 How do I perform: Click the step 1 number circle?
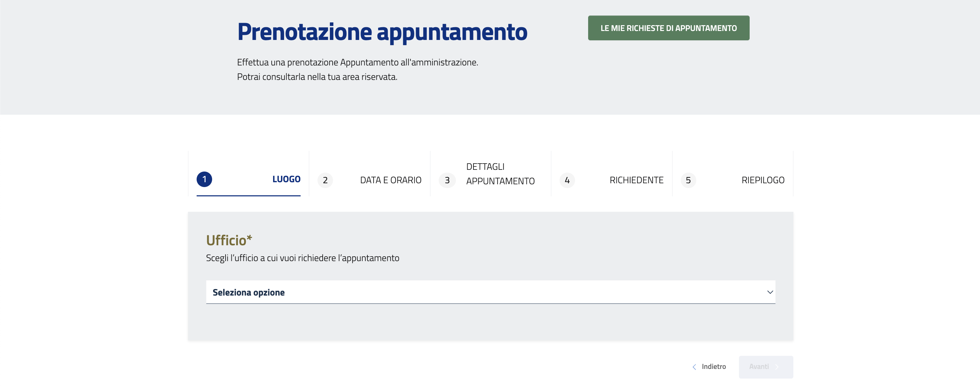tap(204, 179)
